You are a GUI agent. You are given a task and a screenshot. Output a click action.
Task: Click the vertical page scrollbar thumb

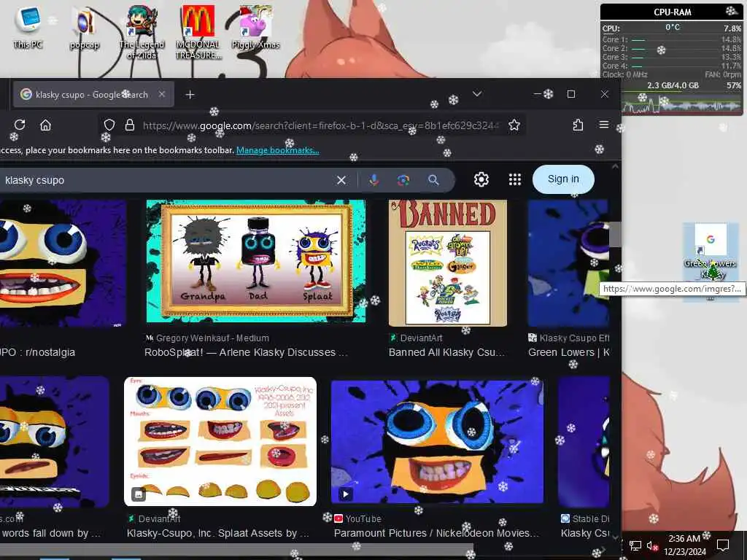(615, 234)
